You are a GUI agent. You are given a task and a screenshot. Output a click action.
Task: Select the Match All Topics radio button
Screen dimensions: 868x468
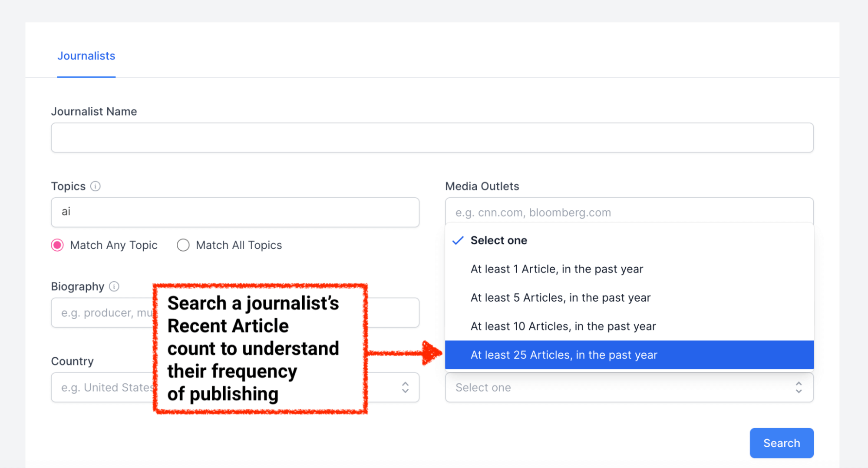point(183,245)
